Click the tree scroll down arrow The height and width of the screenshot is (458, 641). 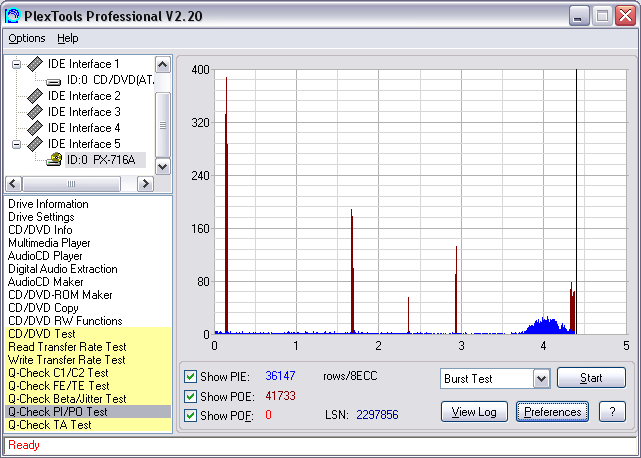coord(163,166)
